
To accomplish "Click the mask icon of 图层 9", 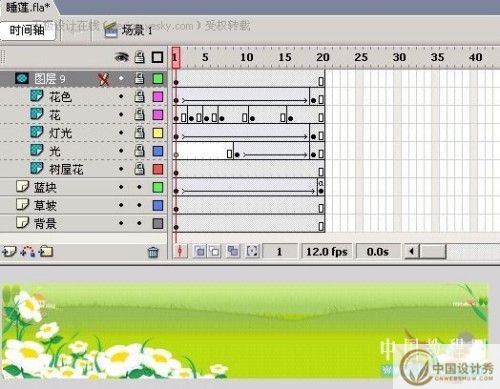I will 22,78.
